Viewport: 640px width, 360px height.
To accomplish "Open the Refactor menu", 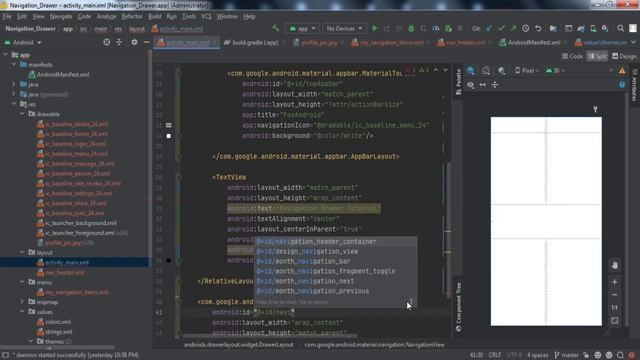I will [132, 16].
